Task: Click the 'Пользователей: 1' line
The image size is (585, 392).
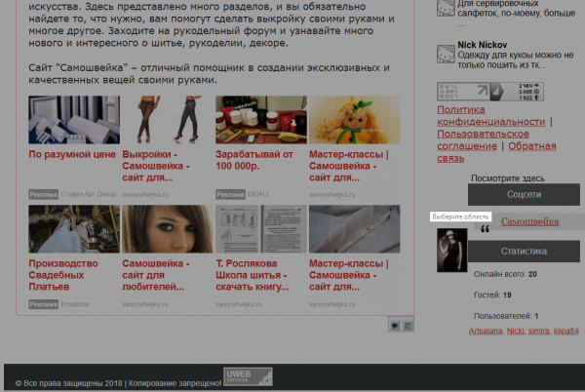Action: click(506, 316)
